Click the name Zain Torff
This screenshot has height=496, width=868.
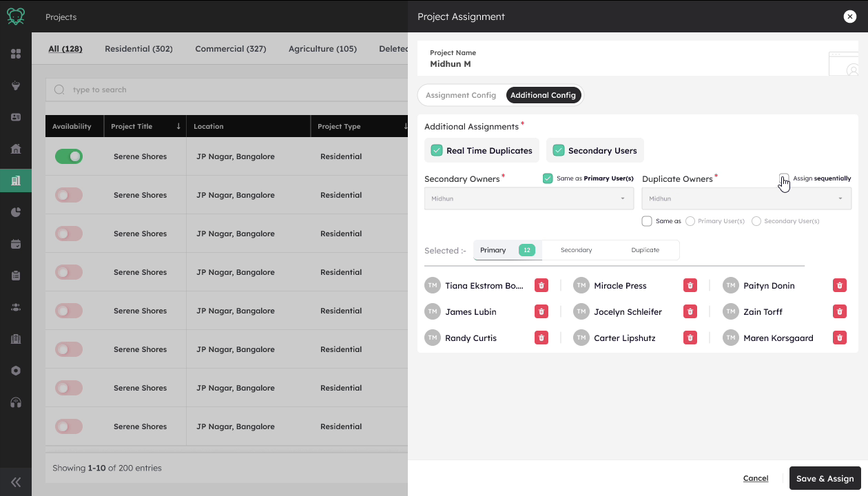point(763,311)
